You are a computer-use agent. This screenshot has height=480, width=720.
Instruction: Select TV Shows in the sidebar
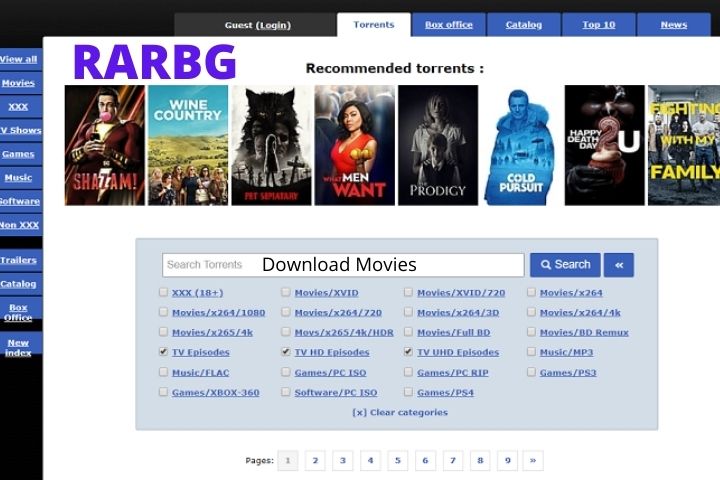21,130
